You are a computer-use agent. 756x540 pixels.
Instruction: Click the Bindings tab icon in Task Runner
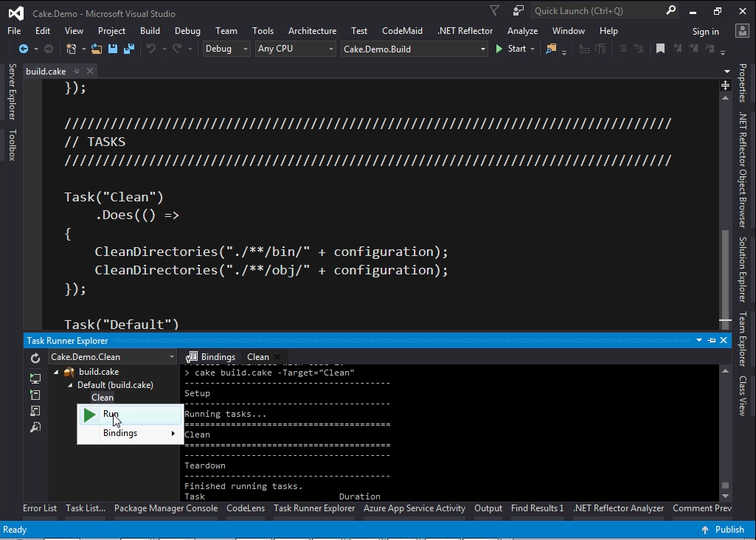click(192, 357)
